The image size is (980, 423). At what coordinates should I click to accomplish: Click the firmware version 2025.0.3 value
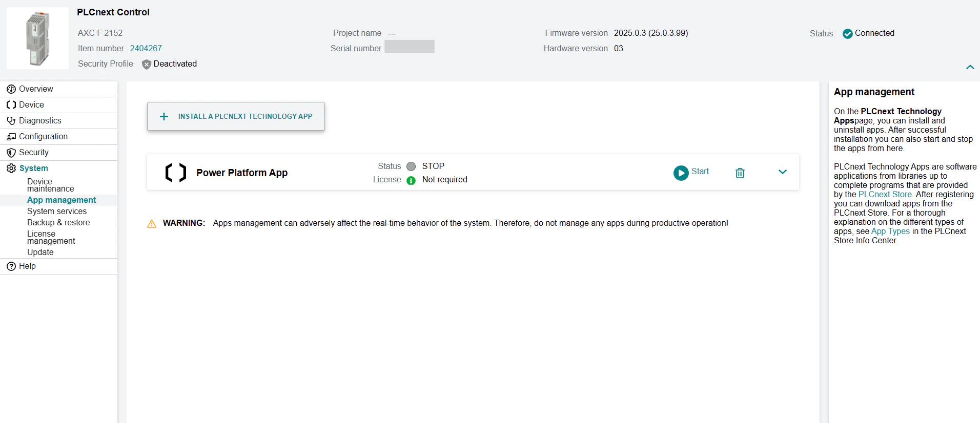[651, 33]
